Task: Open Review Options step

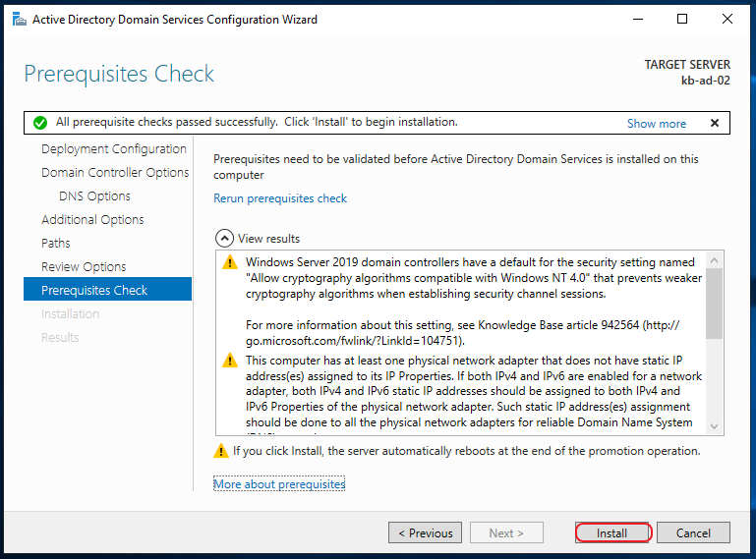Action: [x=84, y=267]
